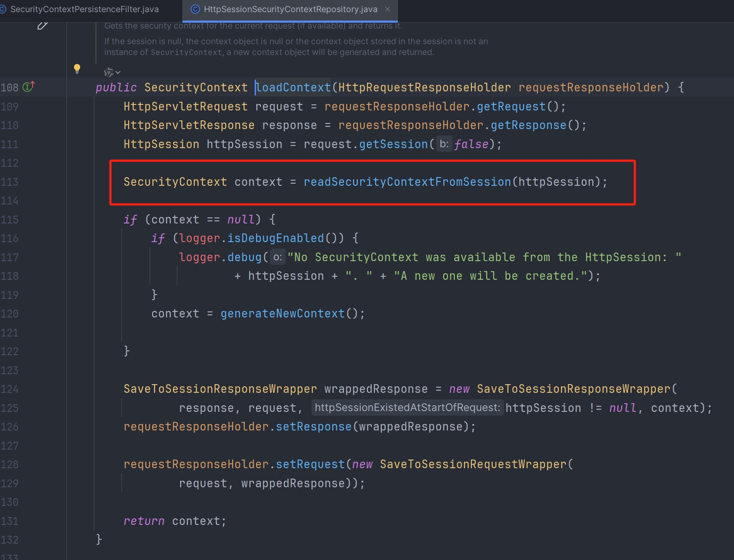Click the isDebugEnabled method call

coord(275,238)
